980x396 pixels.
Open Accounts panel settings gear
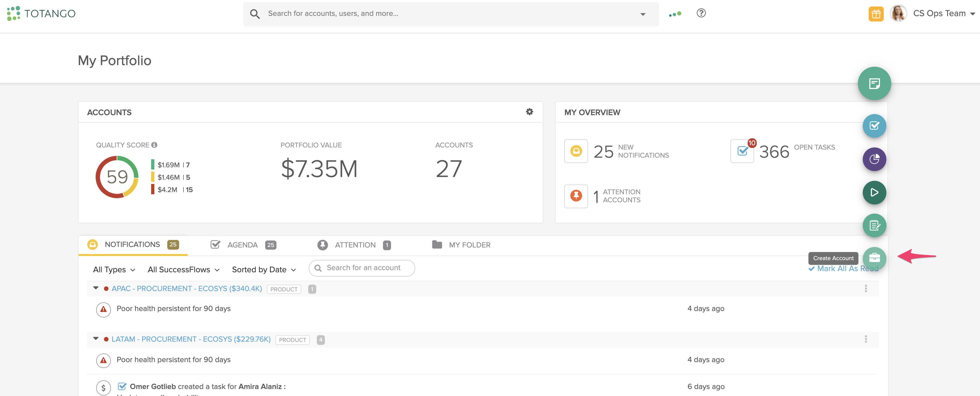coord(529,111)
